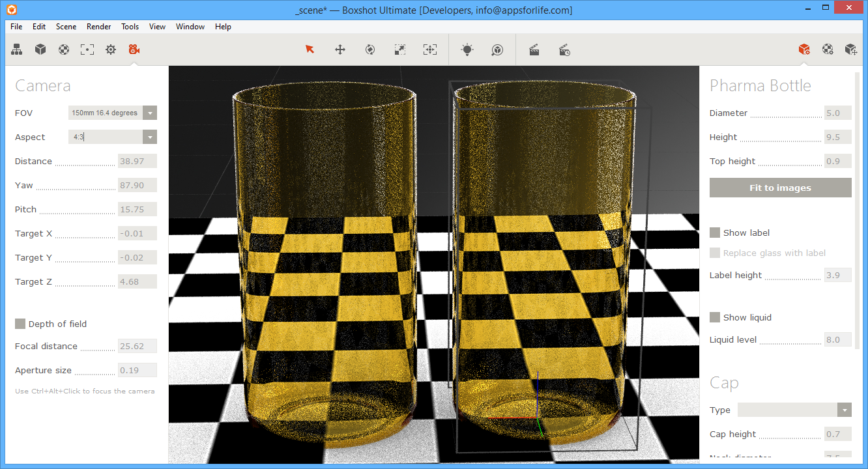The height and width of the screenshot is (469, 868).
Task: Open the Render menu
Action: coord(99,27)
